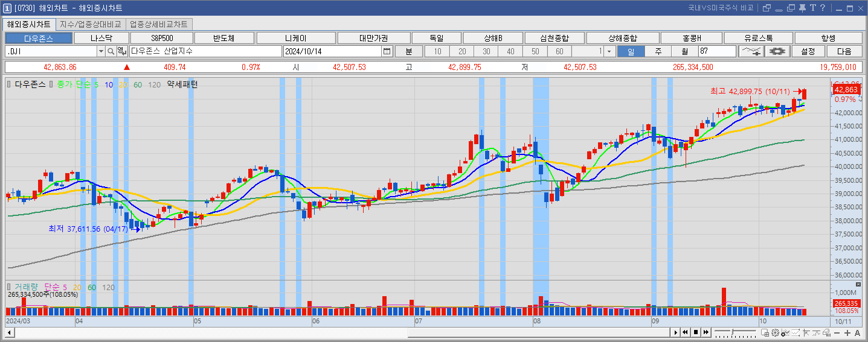The height and width of the screenshot is (342, 868).
Task: Click the plus zoom in icon
Action: tap(847, 333)
